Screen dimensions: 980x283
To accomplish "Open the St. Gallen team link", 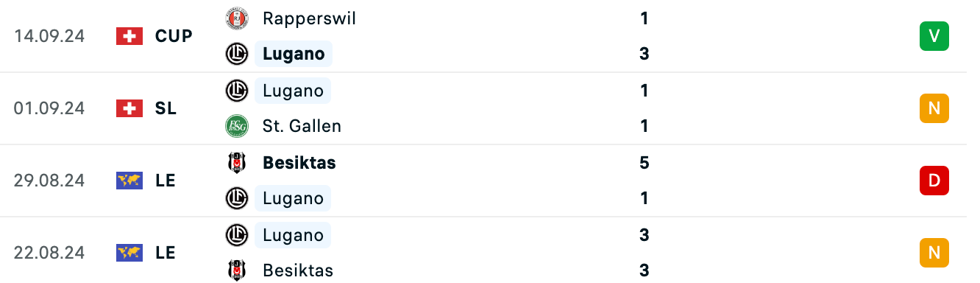I will click(x=302, y=126).
